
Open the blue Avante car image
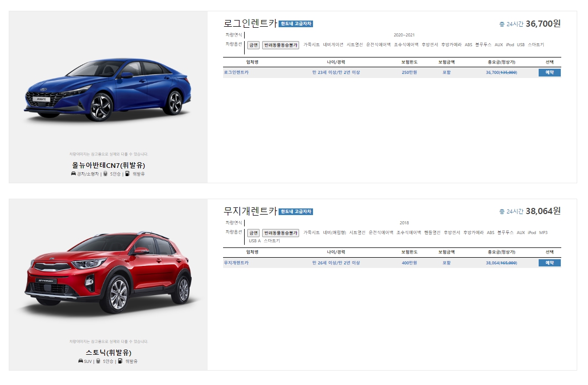tap(108, 89)
